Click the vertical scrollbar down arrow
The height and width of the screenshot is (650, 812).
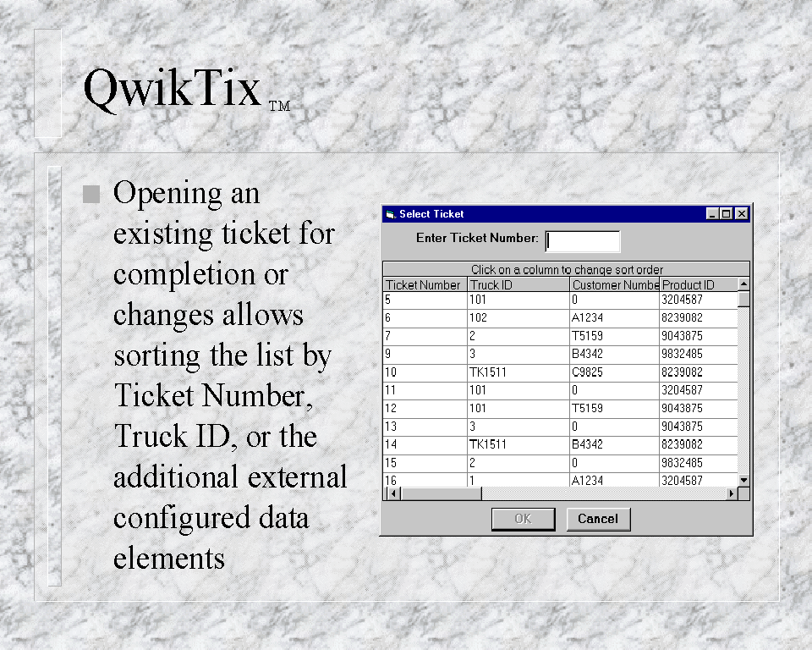click(x=743, y=480)
